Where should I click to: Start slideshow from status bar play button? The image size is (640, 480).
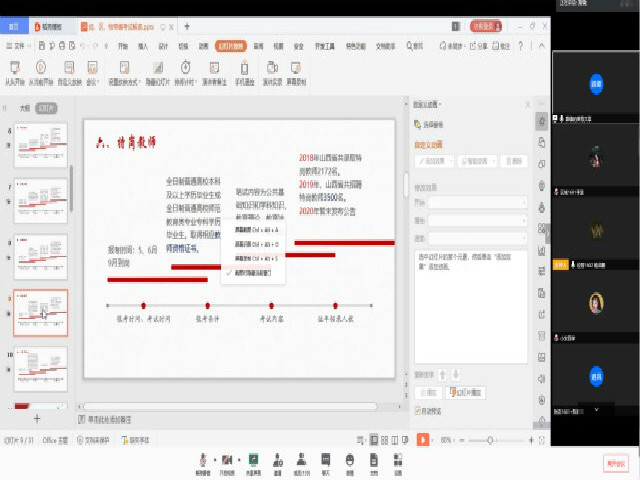tap(423, 440)
